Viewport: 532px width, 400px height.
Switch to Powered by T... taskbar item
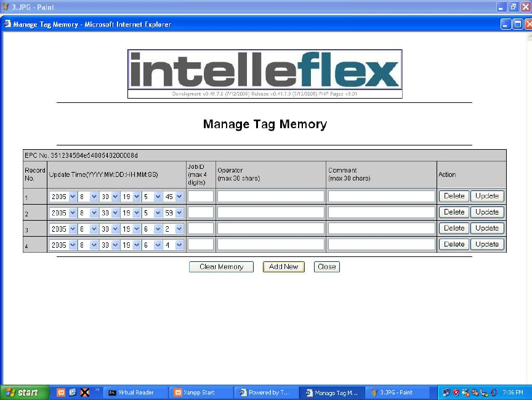coord(267,393)
